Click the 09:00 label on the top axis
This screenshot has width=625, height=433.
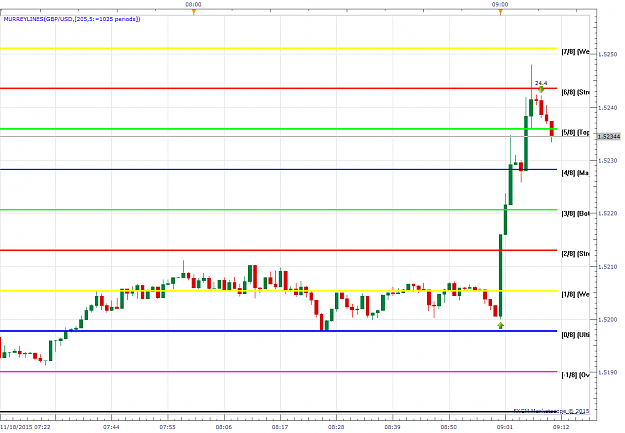(x=500, y=4)
